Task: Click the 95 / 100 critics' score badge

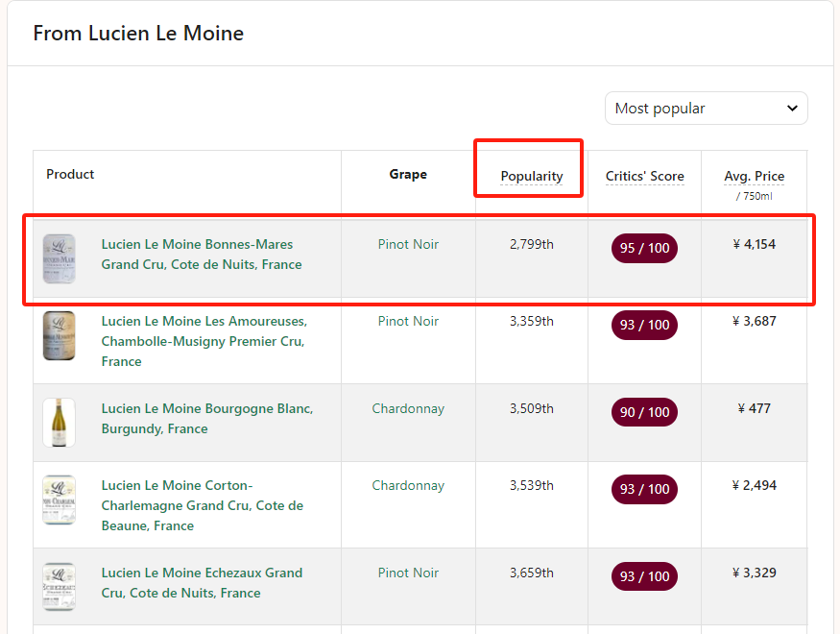Action: (644, 248)
